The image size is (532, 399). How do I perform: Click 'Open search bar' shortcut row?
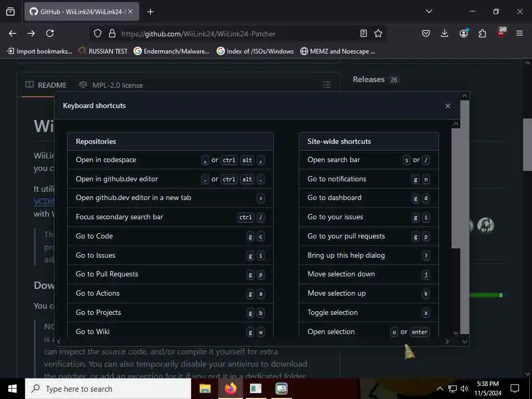[x=369, y=160]
